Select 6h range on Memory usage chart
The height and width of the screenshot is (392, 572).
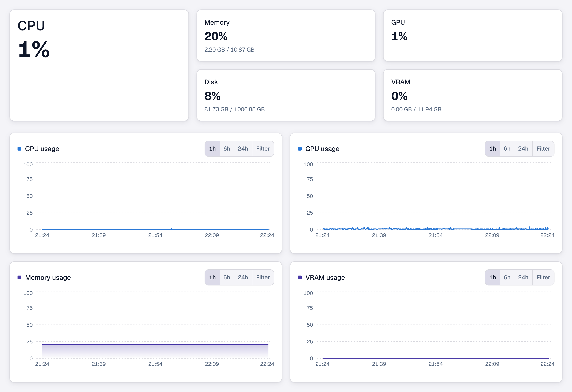226,277
